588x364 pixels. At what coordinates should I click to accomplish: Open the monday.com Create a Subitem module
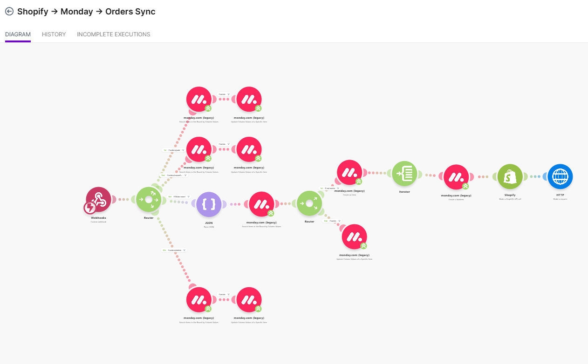coord(457,177)
